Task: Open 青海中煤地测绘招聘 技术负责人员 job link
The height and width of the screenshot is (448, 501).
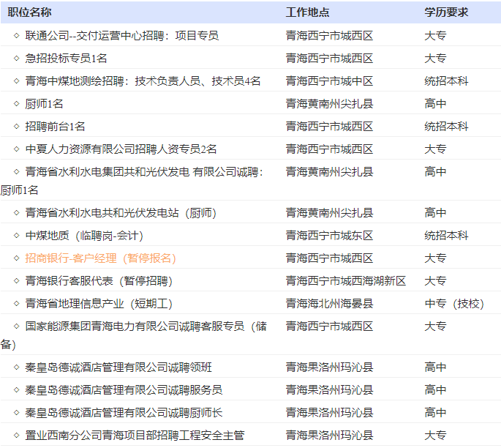Action: (143, 81)
